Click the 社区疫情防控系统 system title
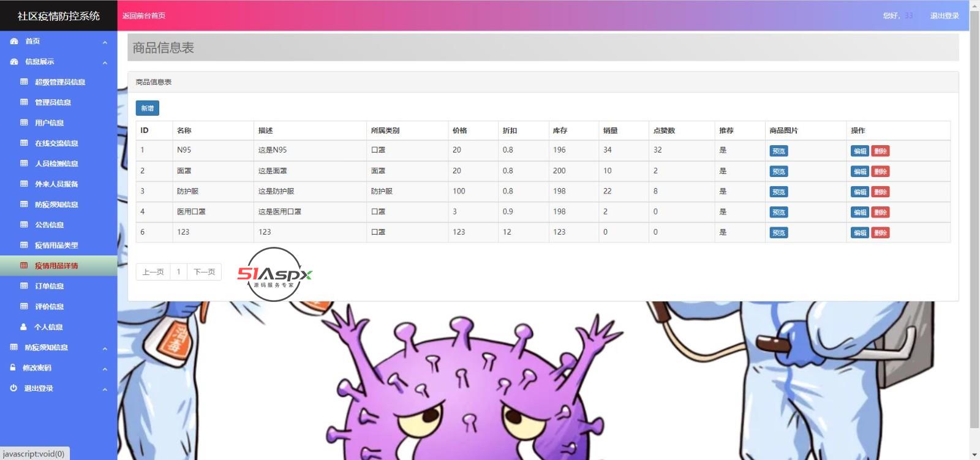Image resolution: width=980 pixels, height=460 pixels. (59, 16)
